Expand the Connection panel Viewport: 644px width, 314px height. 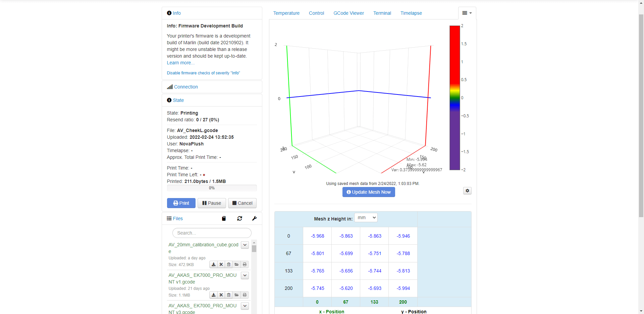[186, 87]
